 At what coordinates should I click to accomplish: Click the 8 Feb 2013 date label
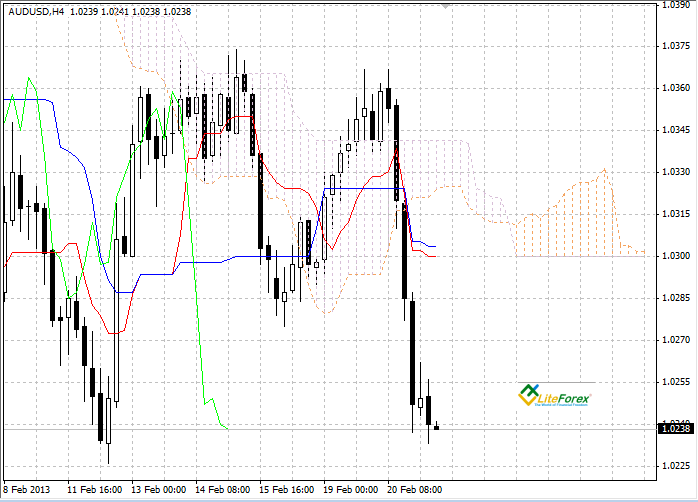click(x=26, y=490)
